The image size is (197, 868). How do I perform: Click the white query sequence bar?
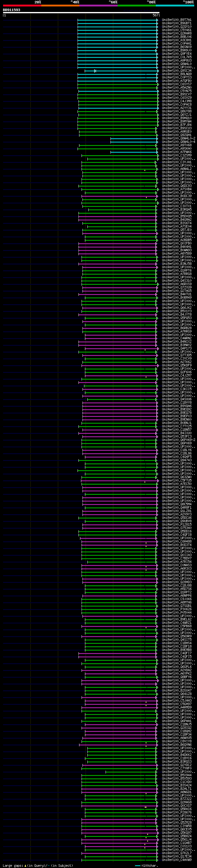pyautogui.click(x=81, y=12)
